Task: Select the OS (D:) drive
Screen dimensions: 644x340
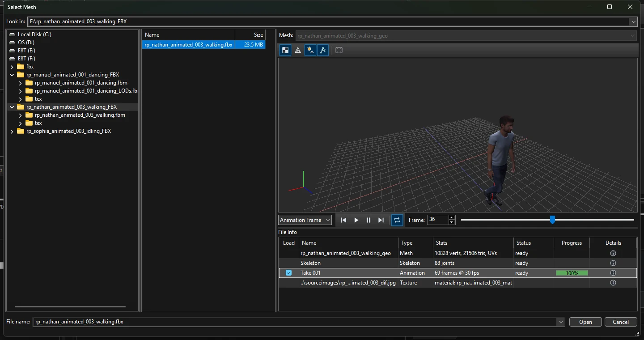Action: pos(26,42)
